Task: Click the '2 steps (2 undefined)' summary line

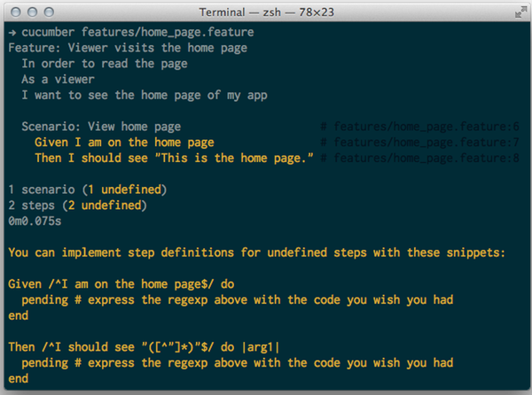Action: (x=78, y=205)
